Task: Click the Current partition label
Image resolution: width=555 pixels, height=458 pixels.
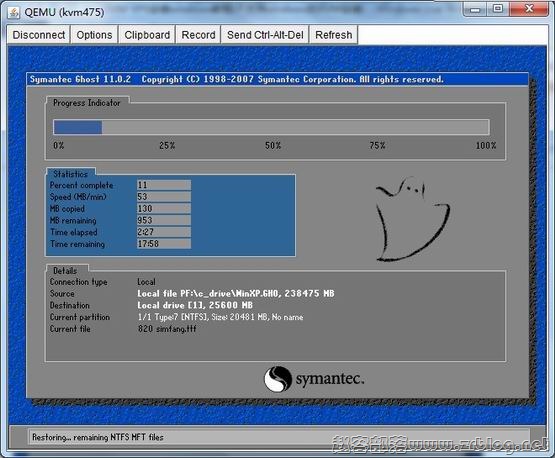Action: (x=80, y=317)
